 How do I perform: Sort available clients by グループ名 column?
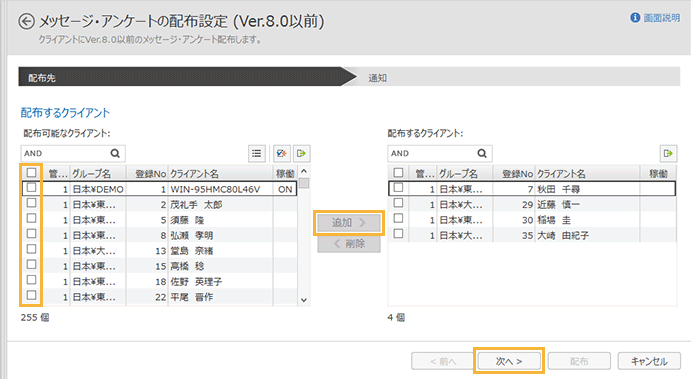(98, 174)
